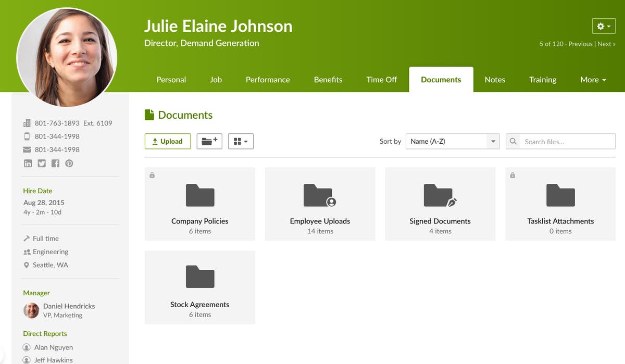This screenshot has width=625, height=364.
Task: Click the lock icon on Company Policies
Action: (x=152, y=175)
